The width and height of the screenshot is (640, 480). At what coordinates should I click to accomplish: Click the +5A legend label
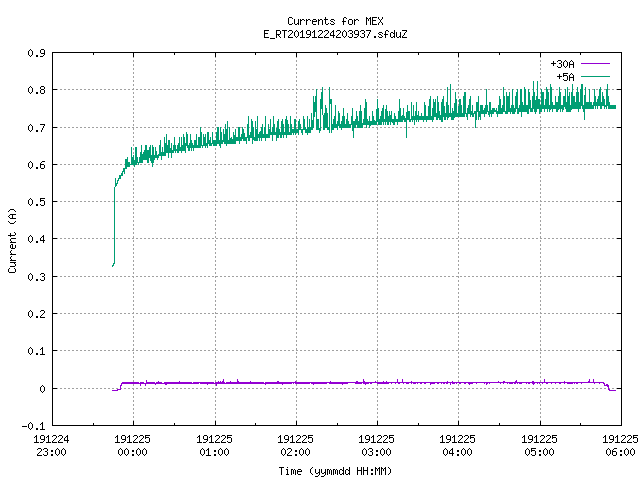coord(565,77)
